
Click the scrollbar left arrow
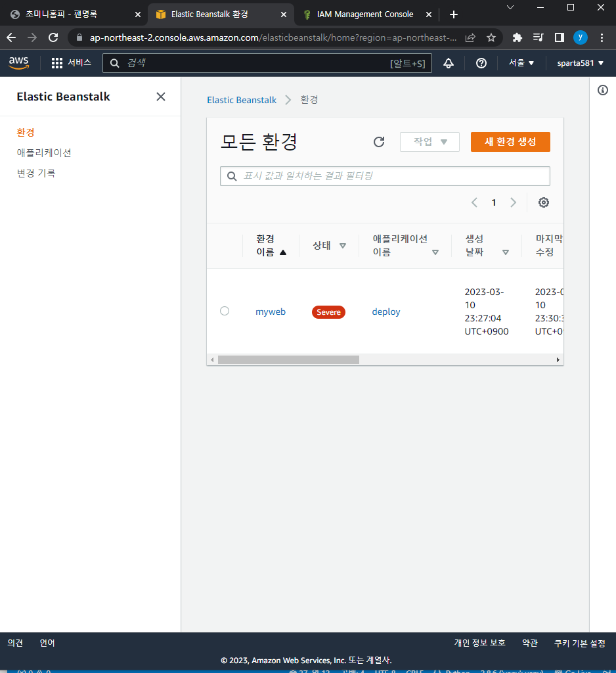(x=212, y=360)
